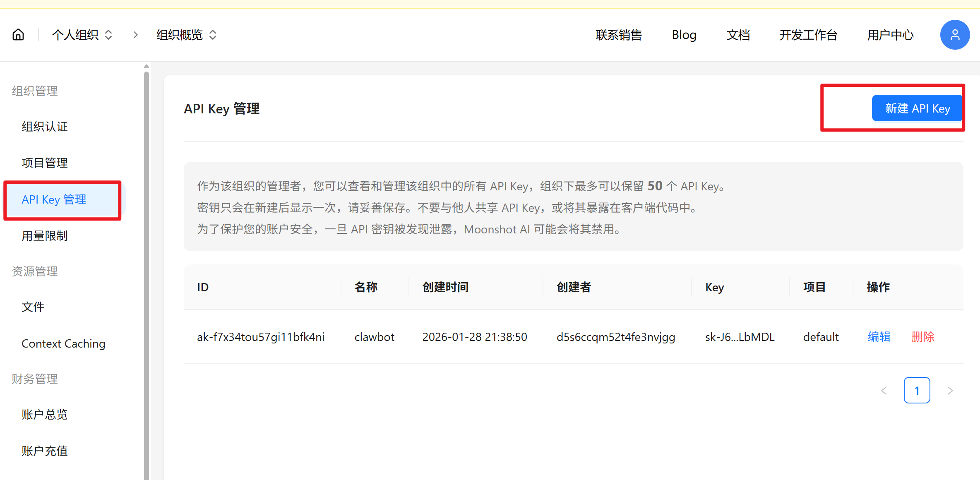Click 编辑 for clawbot key
Image resolution: width=980 pixels, height=480 pixels.
click(879, 337)
